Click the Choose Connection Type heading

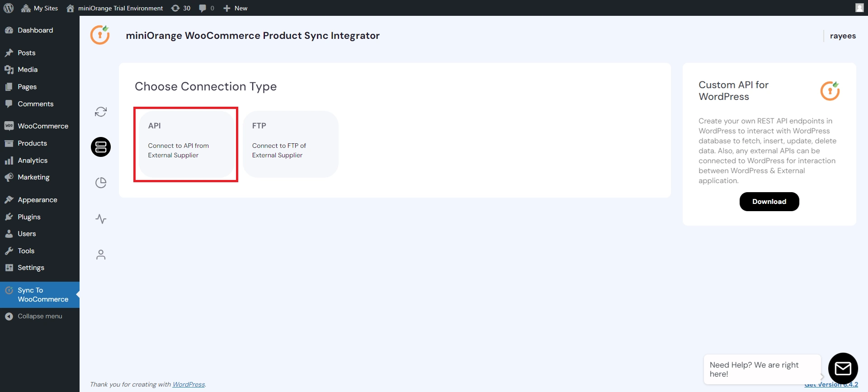(x=206, y=86)
